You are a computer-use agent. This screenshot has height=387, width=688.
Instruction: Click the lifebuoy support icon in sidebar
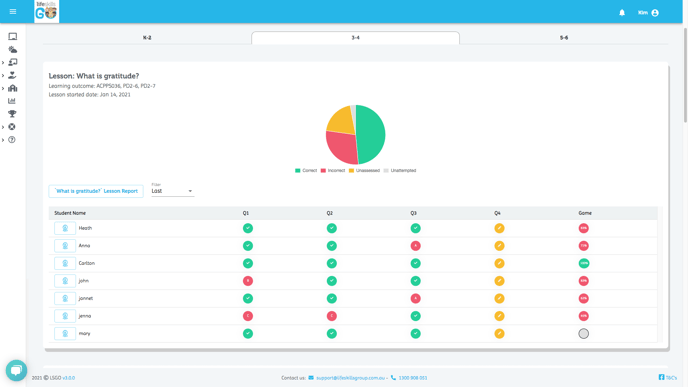click(12, 127)
